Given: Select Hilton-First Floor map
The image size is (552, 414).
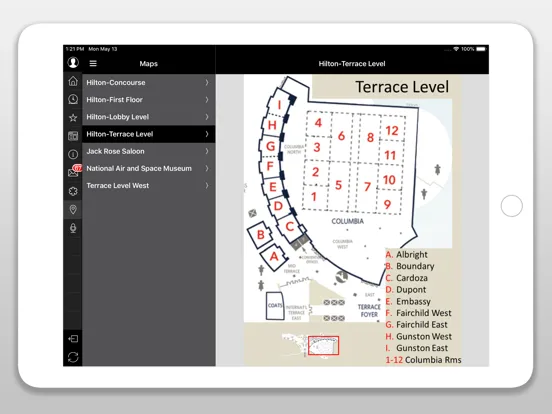Looking at the screenshot, I should pos(149,100).
